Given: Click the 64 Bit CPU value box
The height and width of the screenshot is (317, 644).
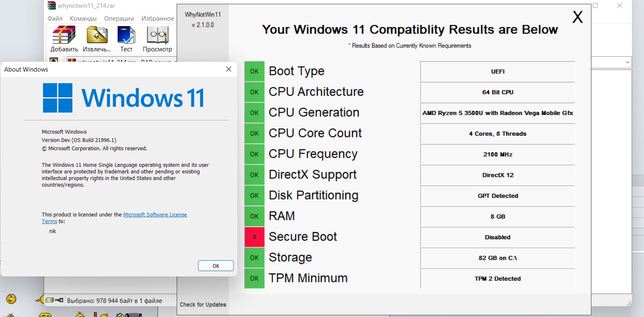Looking at the screenshot, I should [498, 92].
